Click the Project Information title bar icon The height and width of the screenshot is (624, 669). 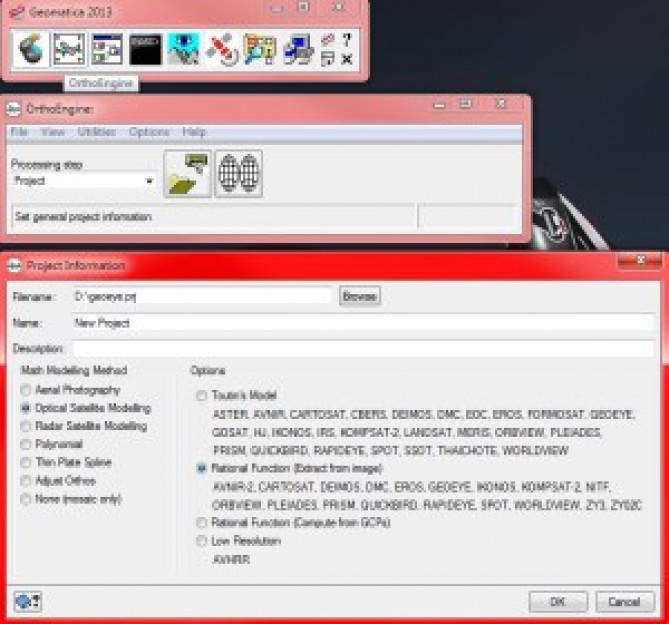tap(14, 266)
